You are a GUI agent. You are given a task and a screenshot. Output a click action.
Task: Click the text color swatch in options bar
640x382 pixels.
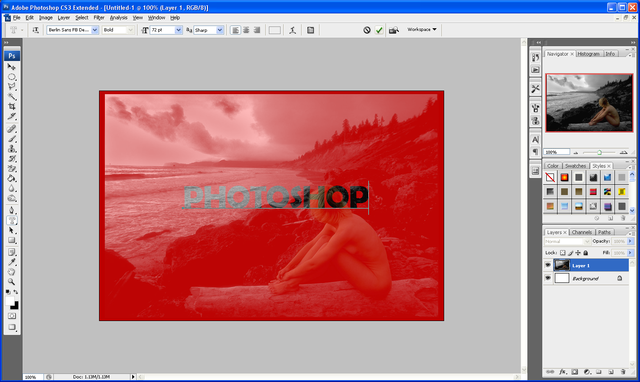click(275, 30)
